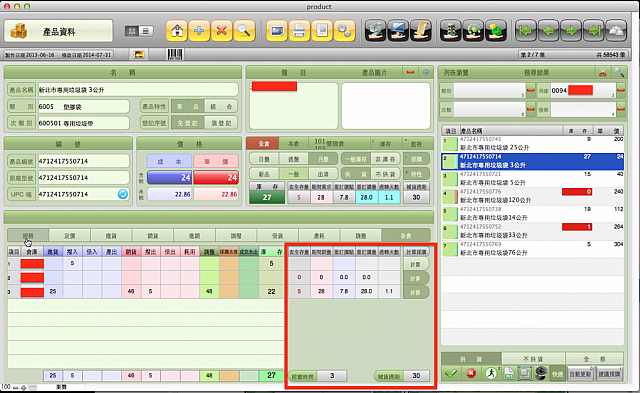Click red minus beside 0094 filter field

tap(620, 90)
